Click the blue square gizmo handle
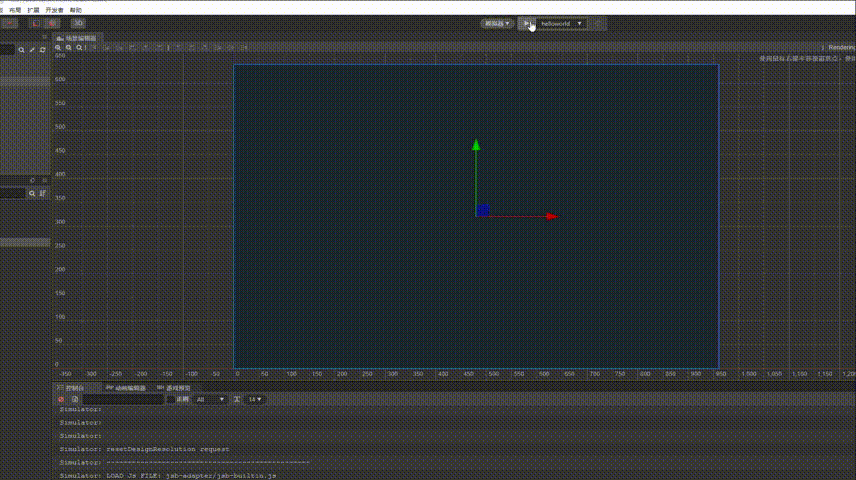 click(x=483, y=210)
